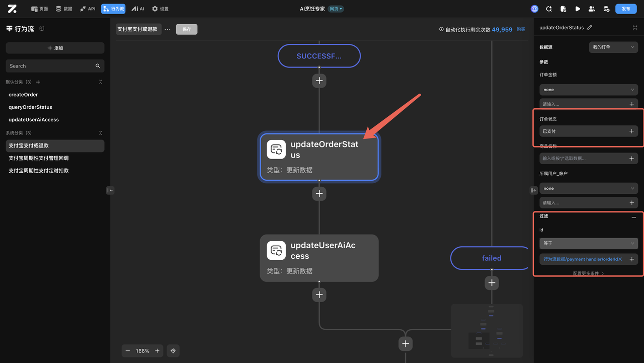Screen dimensions: 644x363
Task: Click plus icon in 商品名称 field
Action: 632,159
